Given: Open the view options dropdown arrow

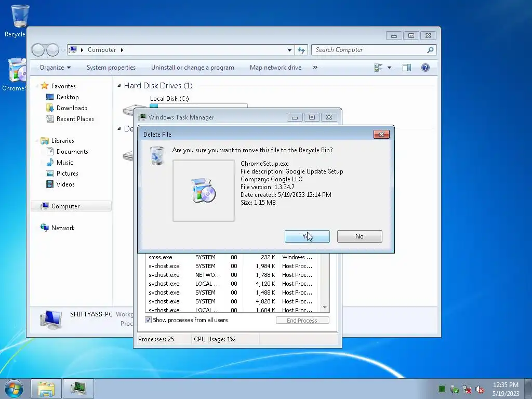Looking at the screenshot, I should pos(389,68).
